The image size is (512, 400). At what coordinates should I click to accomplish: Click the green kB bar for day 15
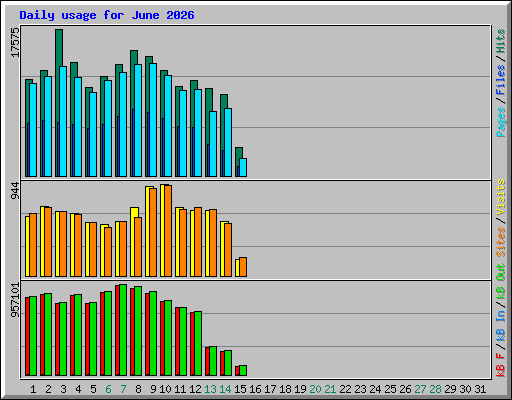243,371
